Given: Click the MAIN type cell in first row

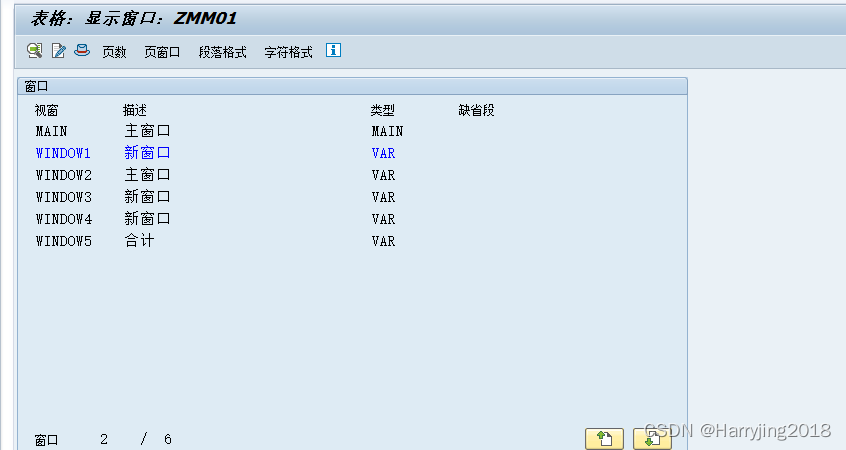Looking at the screenshot, I should click(387, 131).
